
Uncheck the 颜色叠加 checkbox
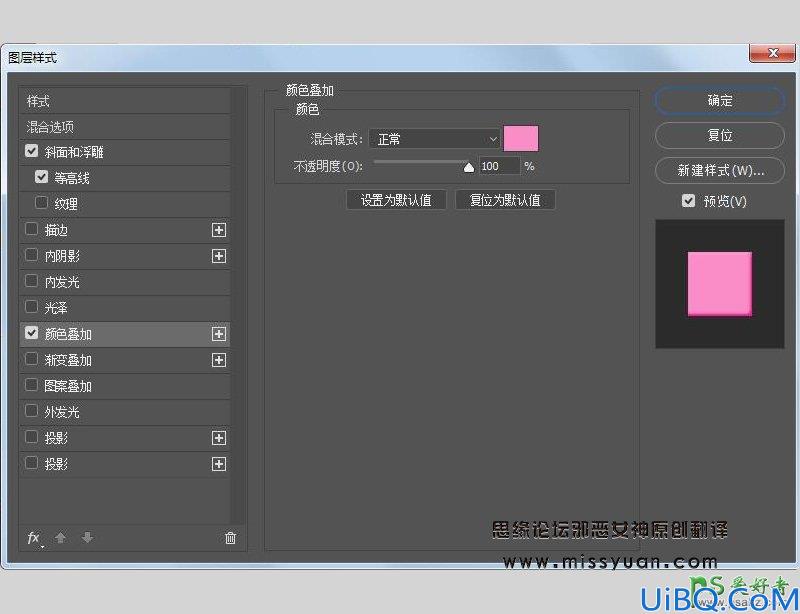tap(32, 333)
